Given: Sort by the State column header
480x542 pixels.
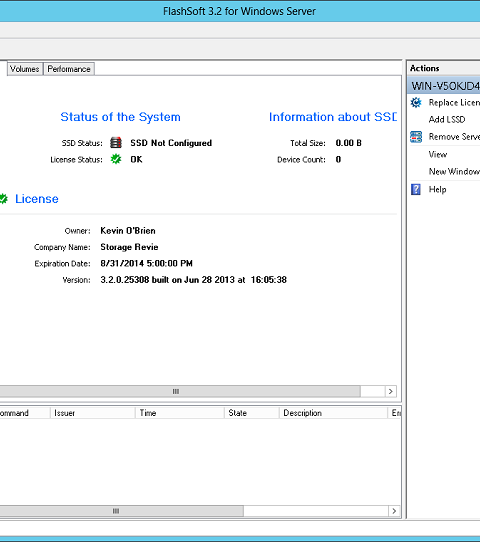Looking at the screenshot, I should (x=252, y=413).
